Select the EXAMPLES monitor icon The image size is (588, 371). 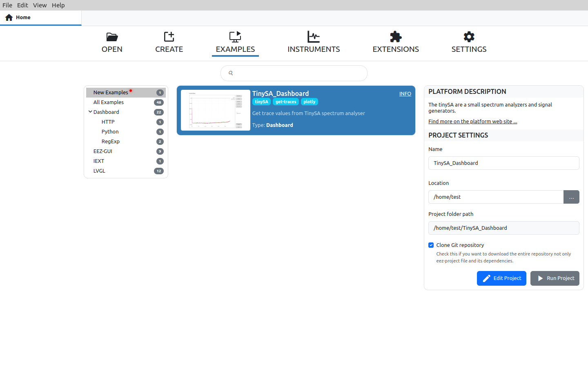click(235, 37)
